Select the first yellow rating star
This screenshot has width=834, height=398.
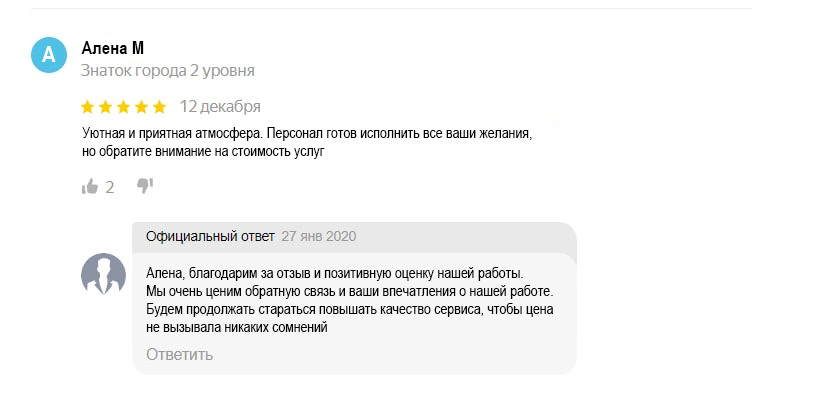(x=87, y=107)
